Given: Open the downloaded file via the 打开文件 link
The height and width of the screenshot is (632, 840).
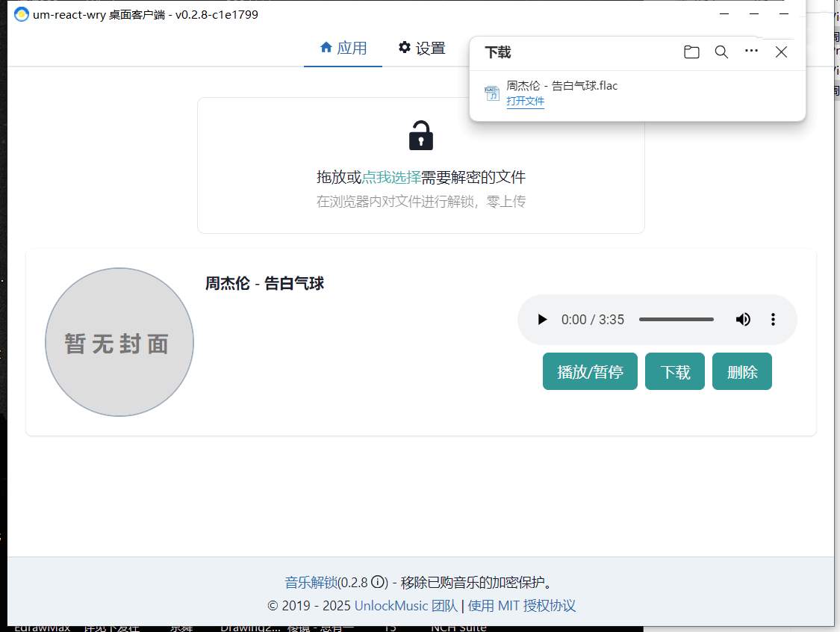Looking at the screenshot, I should pos(526,102).
